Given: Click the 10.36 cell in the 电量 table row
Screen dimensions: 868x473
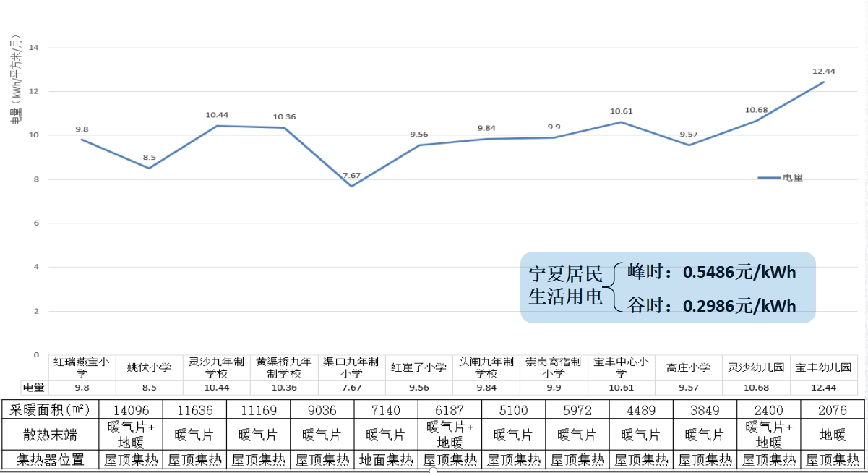Looking at the screenshot, I should click(x=284, y=388).
